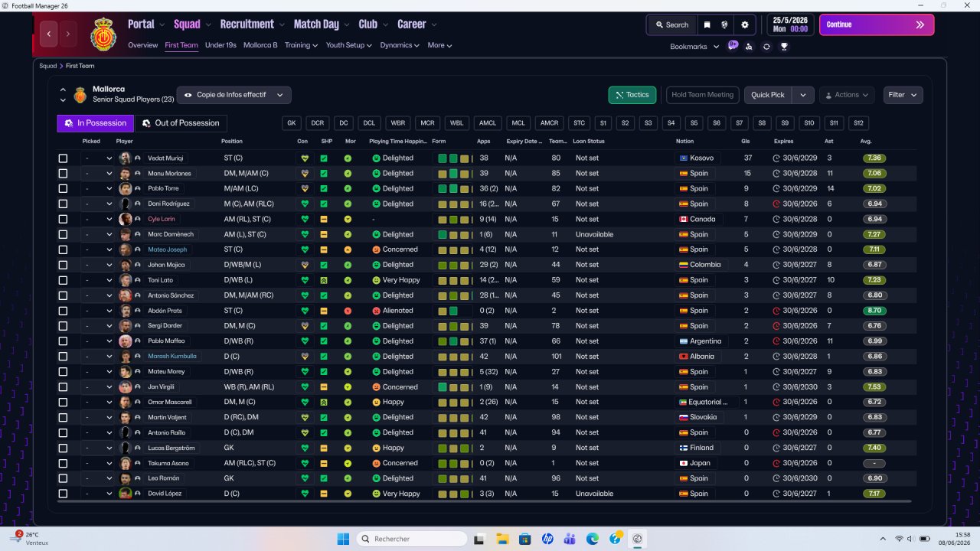The width and height of the screenshot is (980, 551).
Task: Open Microsoft Teams from the taskbar
Action: (570, 539)
